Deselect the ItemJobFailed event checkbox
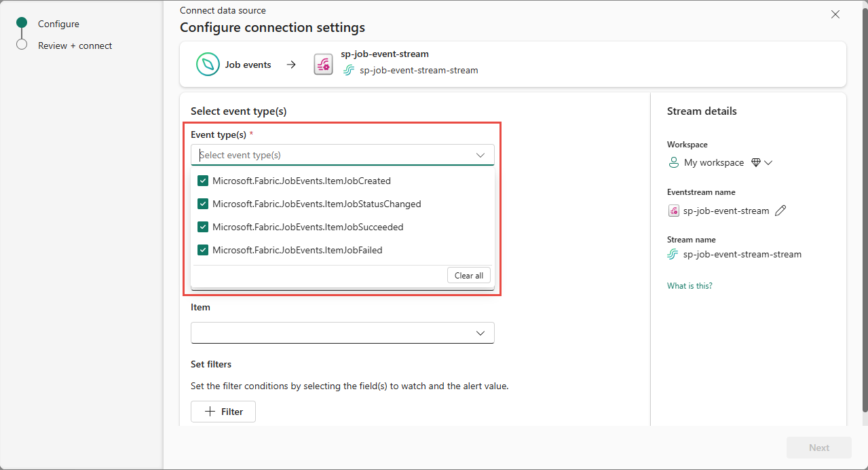Image resolution: width=868 pixels, height=470 pixels. tap(203, 251)
